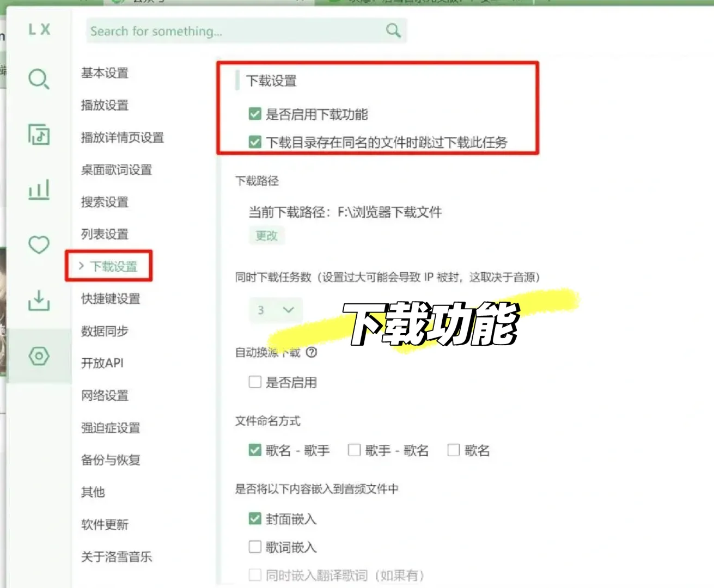Click the help icon beside 自动换源下载
The image size is (714, 588).
coord(312,353)
